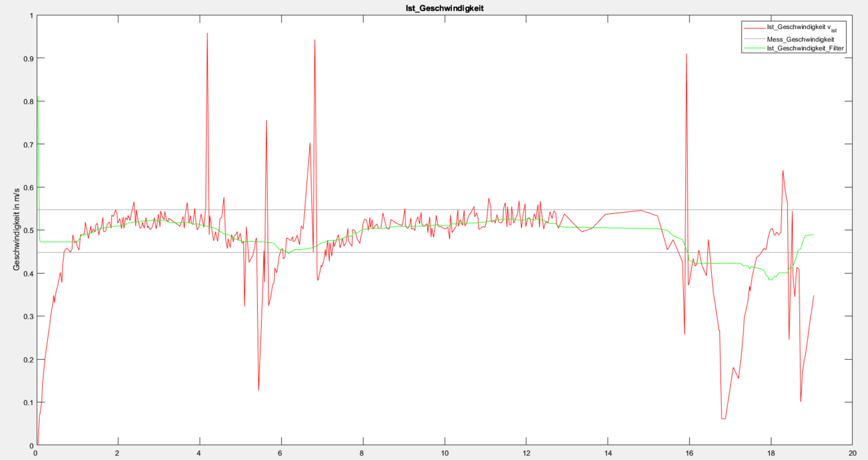Click the y-axis tick label 1

tap(30, 15)
